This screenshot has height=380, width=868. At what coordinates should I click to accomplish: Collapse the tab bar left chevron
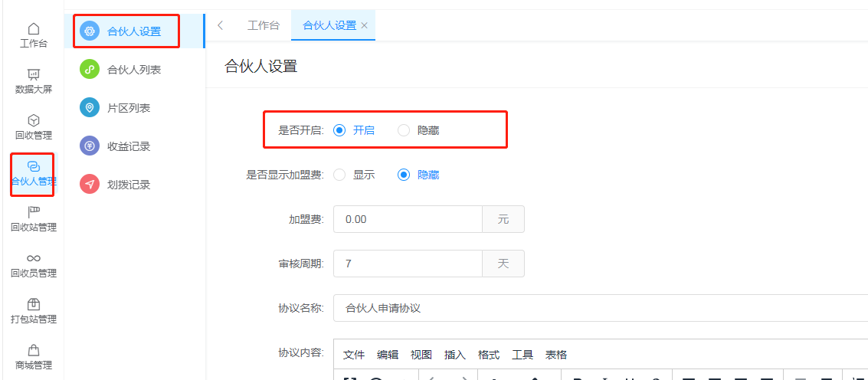click(221, 25)
